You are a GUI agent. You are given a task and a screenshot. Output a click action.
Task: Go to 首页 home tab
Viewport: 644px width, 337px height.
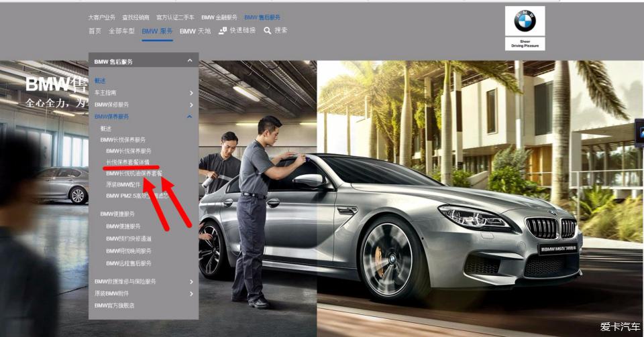tap(95, 31)
